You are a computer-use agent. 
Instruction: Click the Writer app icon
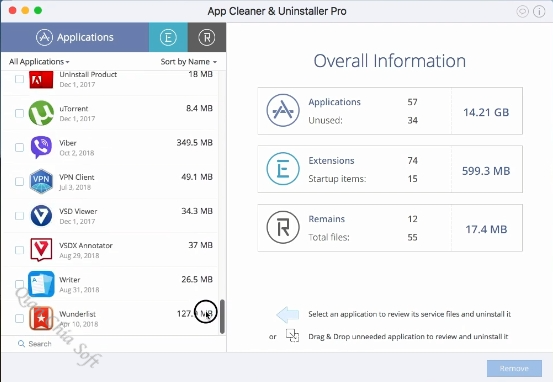coord(41,284)
